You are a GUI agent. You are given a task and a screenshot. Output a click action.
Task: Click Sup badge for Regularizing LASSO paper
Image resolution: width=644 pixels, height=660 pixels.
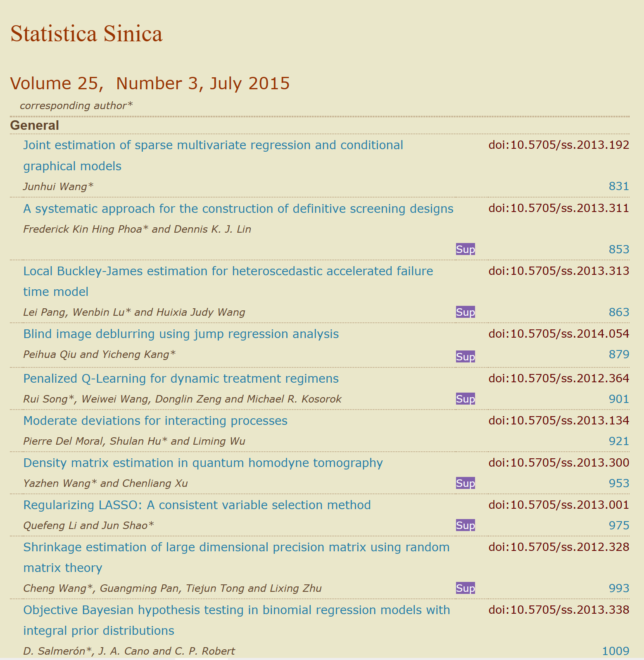coord(465,525)
